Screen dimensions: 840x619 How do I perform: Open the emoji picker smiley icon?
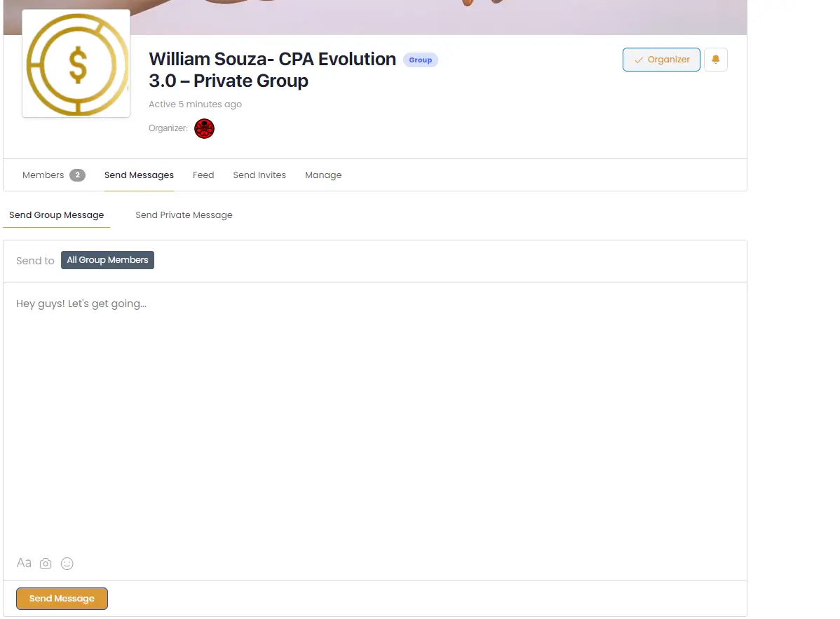pos(67,564)
